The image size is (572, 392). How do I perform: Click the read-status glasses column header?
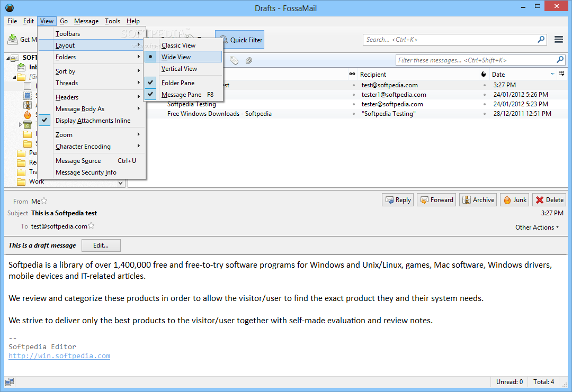(x=352, y=74)
